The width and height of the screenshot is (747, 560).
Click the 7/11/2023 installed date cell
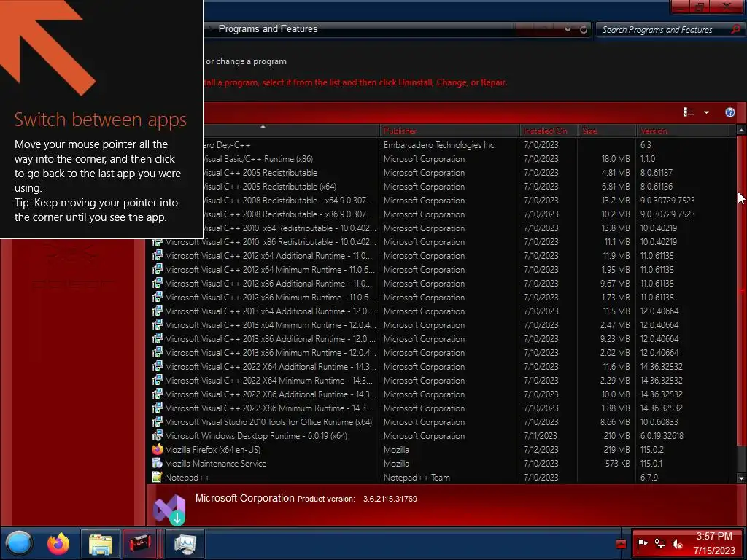click(541, 436)
